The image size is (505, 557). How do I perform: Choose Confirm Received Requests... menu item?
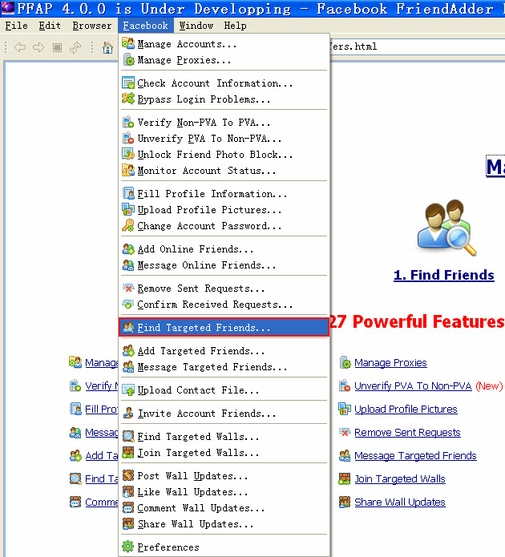(224, 304)
